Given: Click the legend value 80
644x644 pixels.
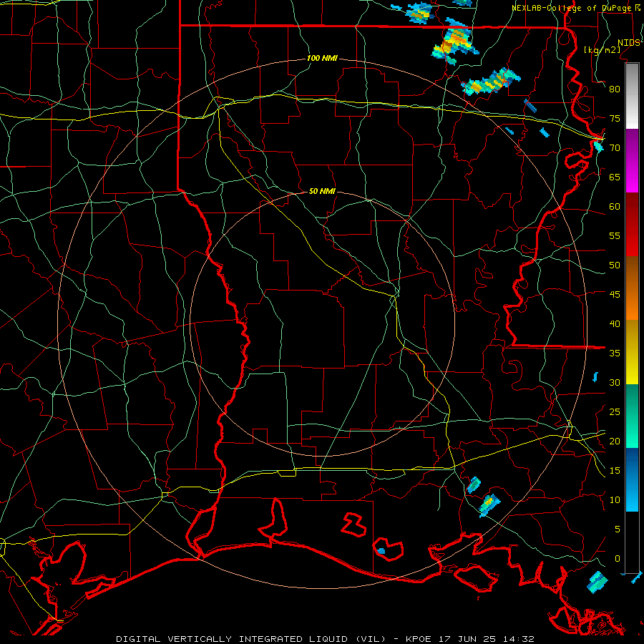Looking at the screenshot, I should click(615, 89).
